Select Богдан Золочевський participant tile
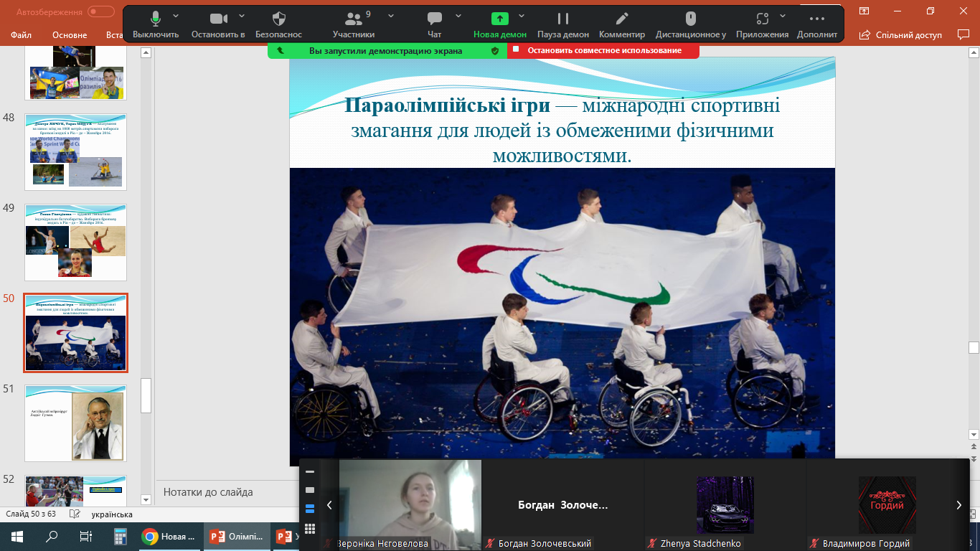The image size is (980, 551). (x=562, y=505)
